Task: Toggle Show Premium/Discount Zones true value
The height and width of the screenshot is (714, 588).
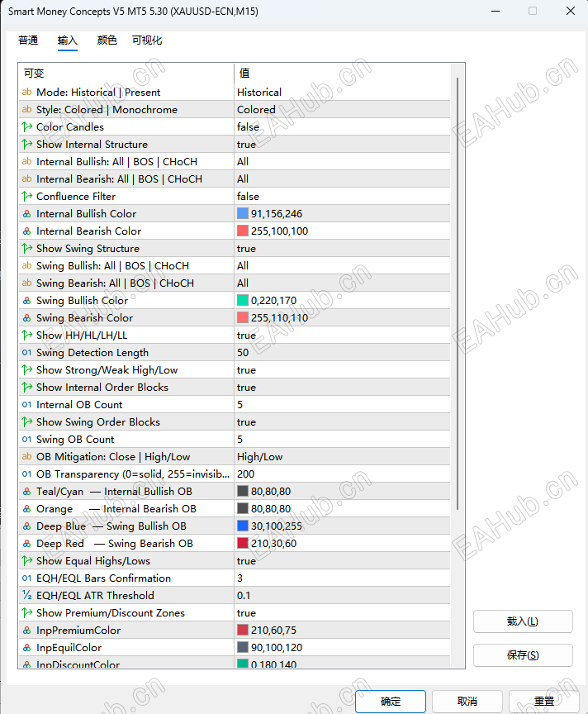Action: (x=342, y=613)
